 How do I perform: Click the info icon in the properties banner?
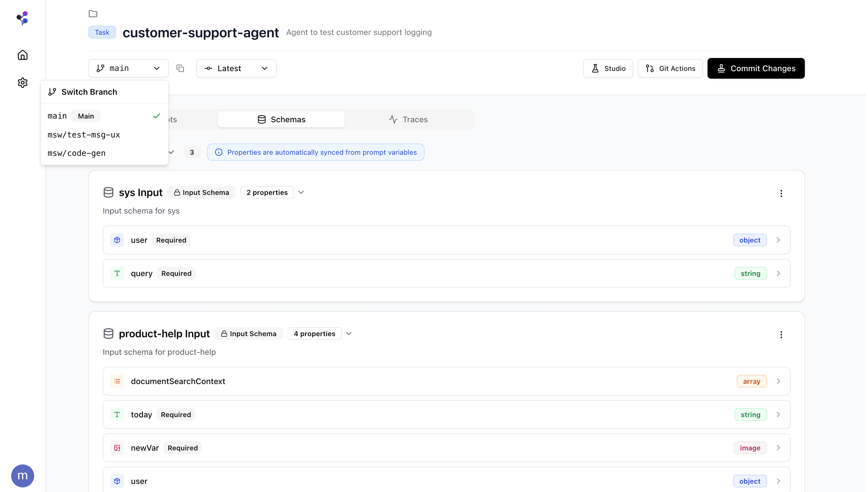pos(219,152)
